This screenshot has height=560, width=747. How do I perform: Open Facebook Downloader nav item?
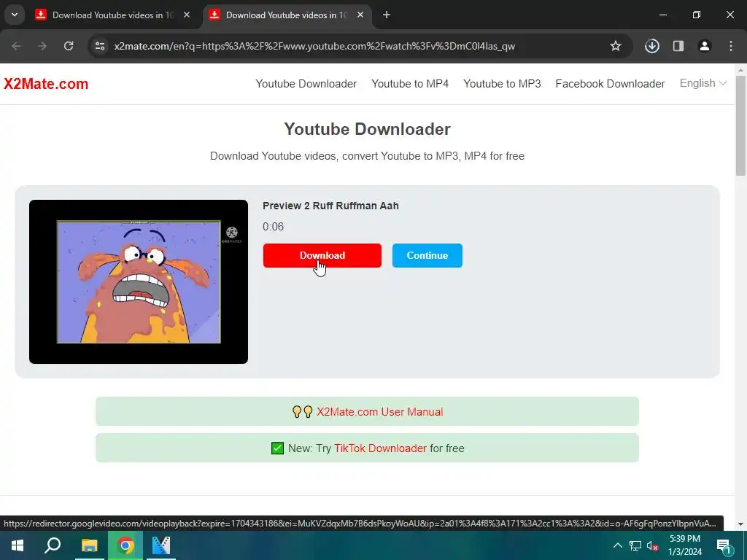pyautogui.click(x=610, y=84)
